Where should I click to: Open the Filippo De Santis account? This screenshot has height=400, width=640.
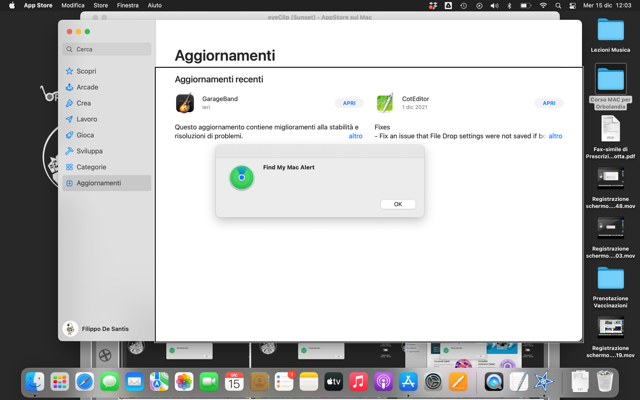point(96,329)
